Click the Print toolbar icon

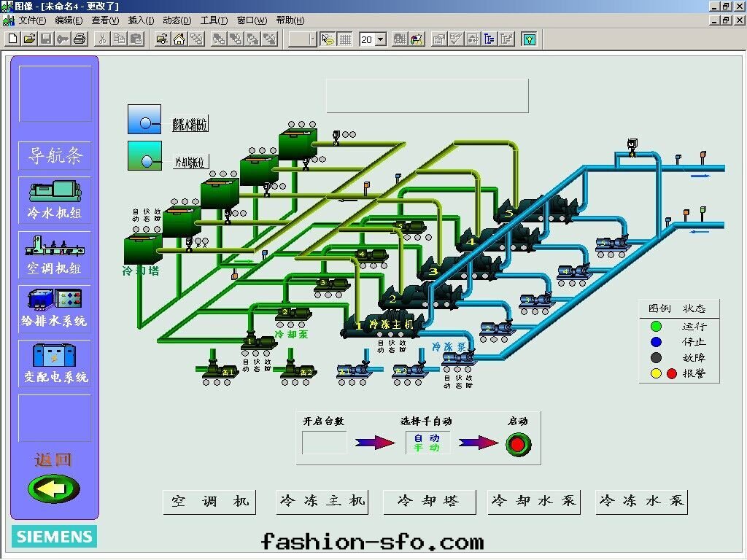(79, 39)
